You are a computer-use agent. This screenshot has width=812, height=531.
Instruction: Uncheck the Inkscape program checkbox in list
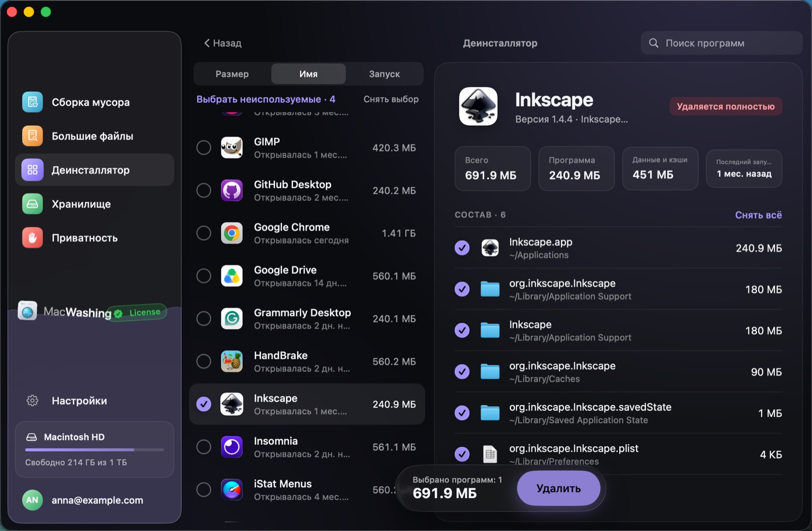204,404
